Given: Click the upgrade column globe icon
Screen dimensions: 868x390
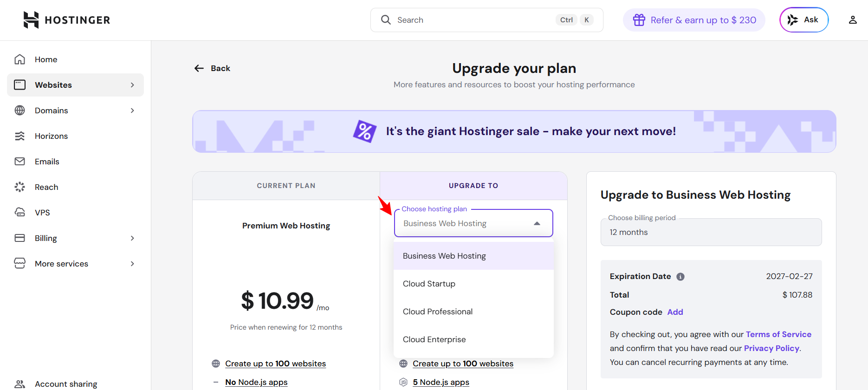Looking at the screenshot, I should [x=403, y=364].
